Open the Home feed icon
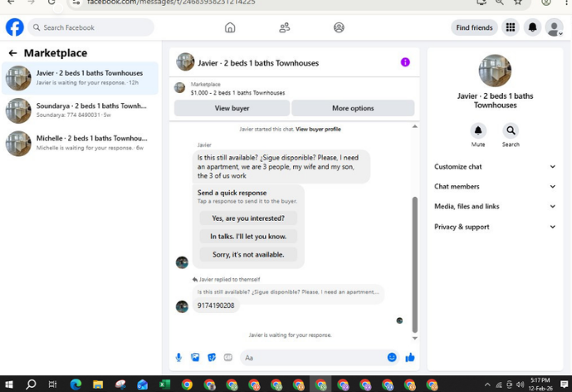The height and width of the screenshot is (392, 572). pos(230,27)
